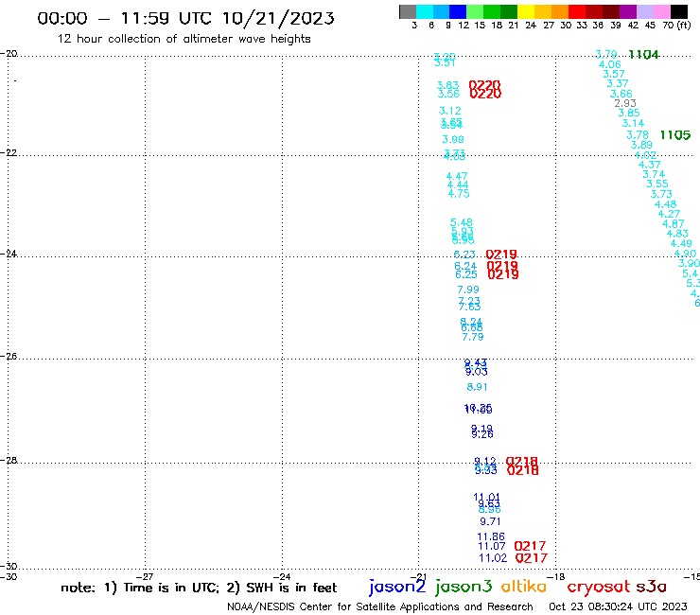Click the wave height reading 4.37
This screenshot has width=700, height=615.
coord(650,165)
